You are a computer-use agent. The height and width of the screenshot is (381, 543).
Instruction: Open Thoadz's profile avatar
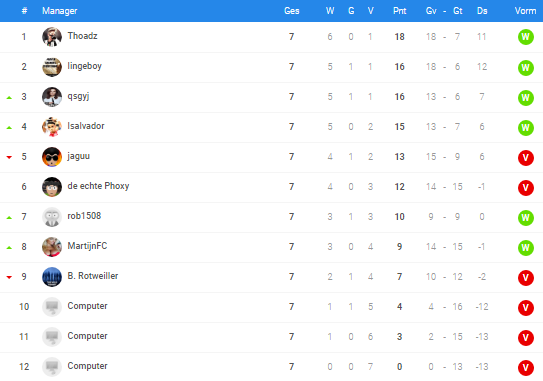pyautogui.click(x=52, y=37)
